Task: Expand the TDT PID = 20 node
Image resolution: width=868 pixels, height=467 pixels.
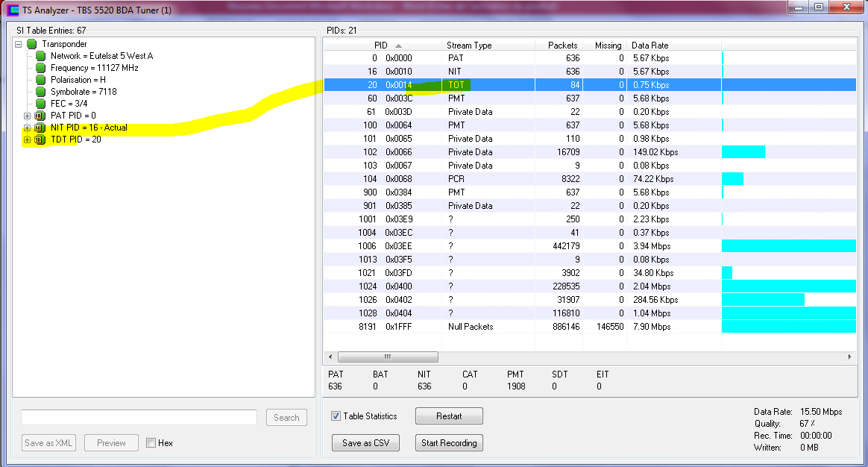Action: pyautogui.click(x=28, y=140)
